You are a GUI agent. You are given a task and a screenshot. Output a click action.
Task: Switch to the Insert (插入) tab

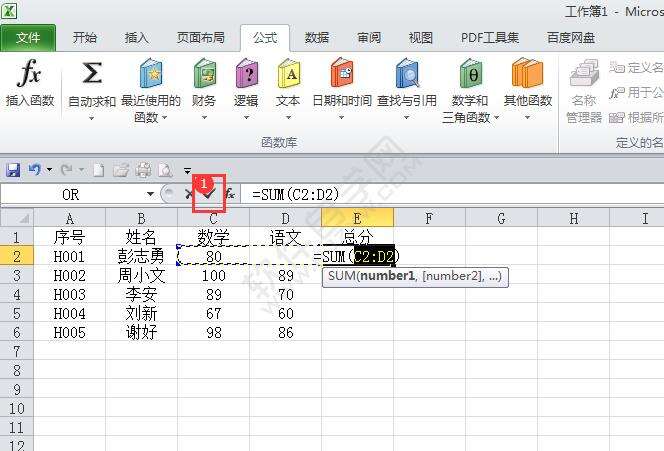(x=137, y=38)
